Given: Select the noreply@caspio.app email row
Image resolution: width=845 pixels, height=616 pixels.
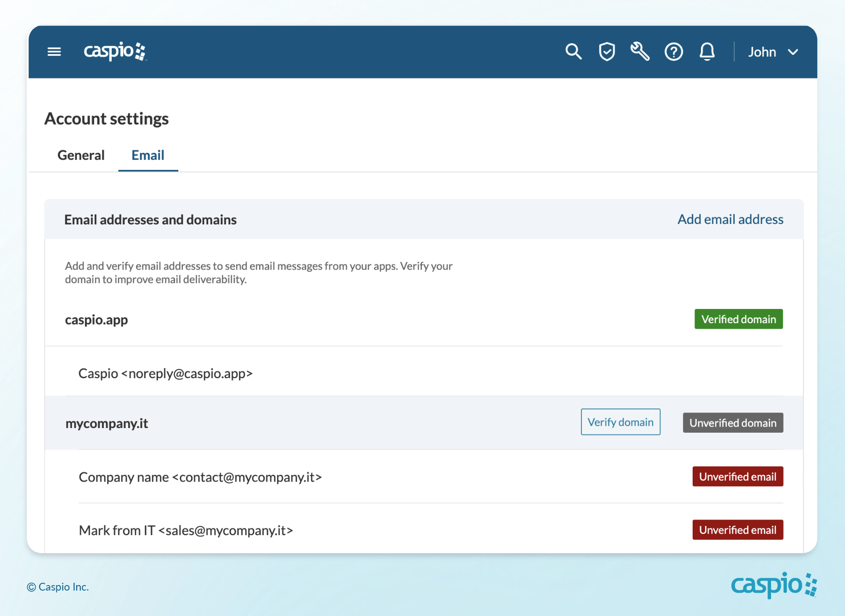Looking at the screenshot, I should click(x=165, y=373).
